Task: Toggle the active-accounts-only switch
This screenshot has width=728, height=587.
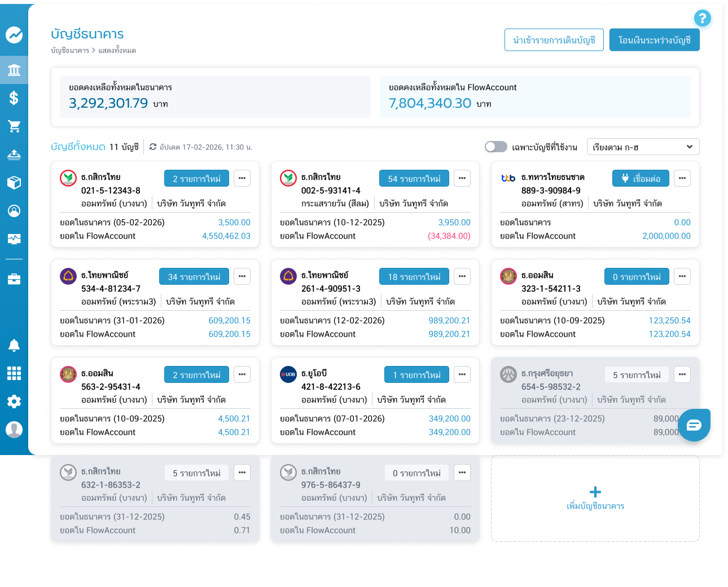Action: [x=496, y=147]
